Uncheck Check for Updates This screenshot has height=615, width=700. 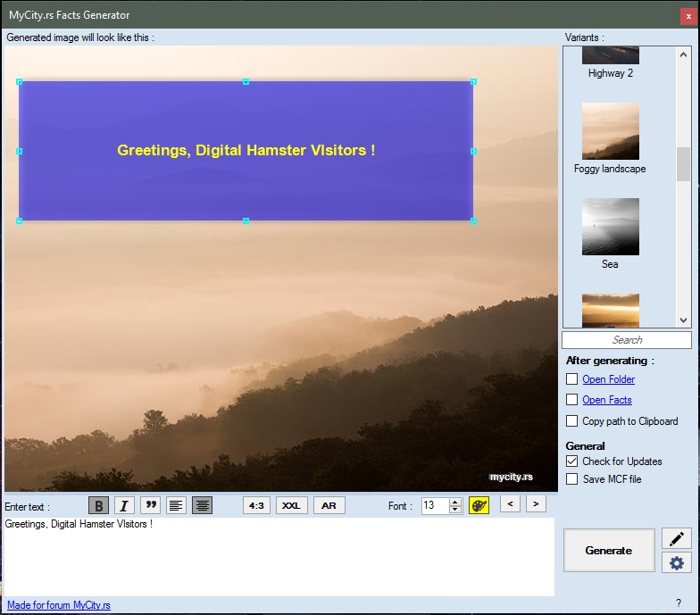(572, 461)
